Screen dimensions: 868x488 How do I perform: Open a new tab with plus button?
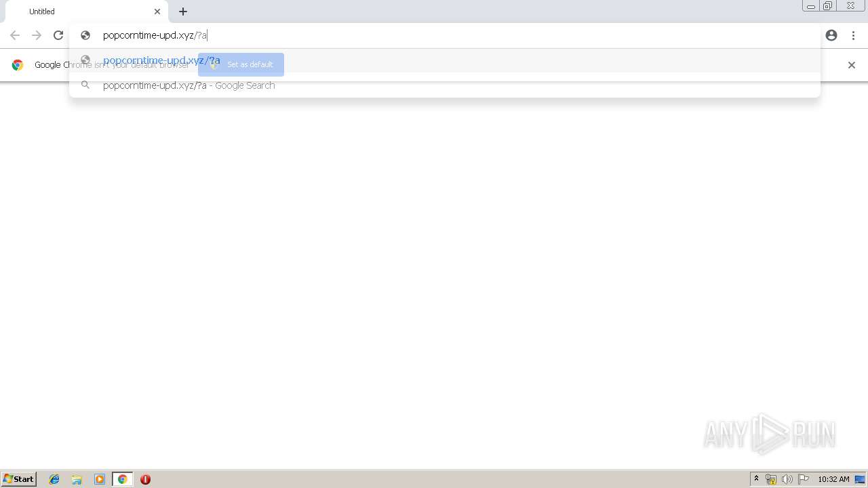[183, 12]
